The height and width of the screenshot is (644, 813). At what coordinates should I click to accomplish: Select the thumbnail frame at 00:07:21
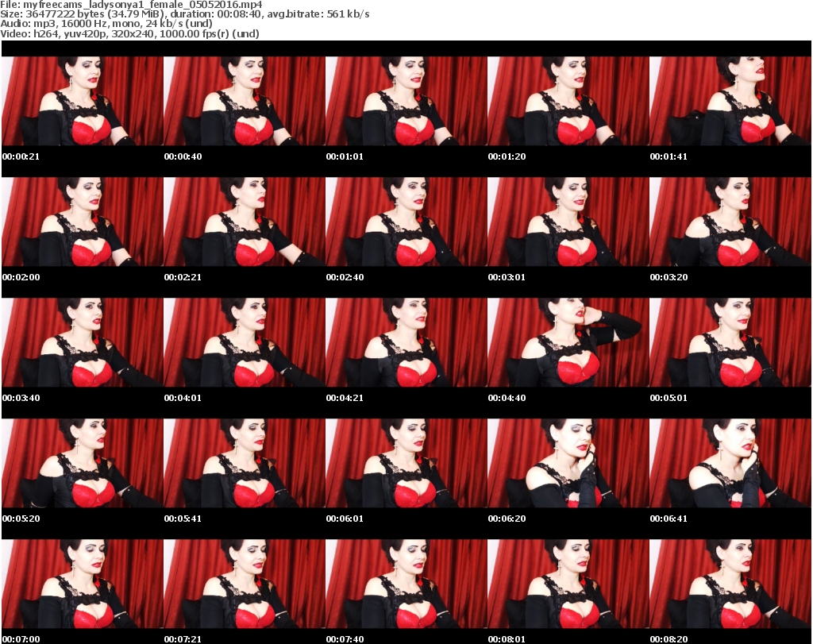[x=245, y=584]
